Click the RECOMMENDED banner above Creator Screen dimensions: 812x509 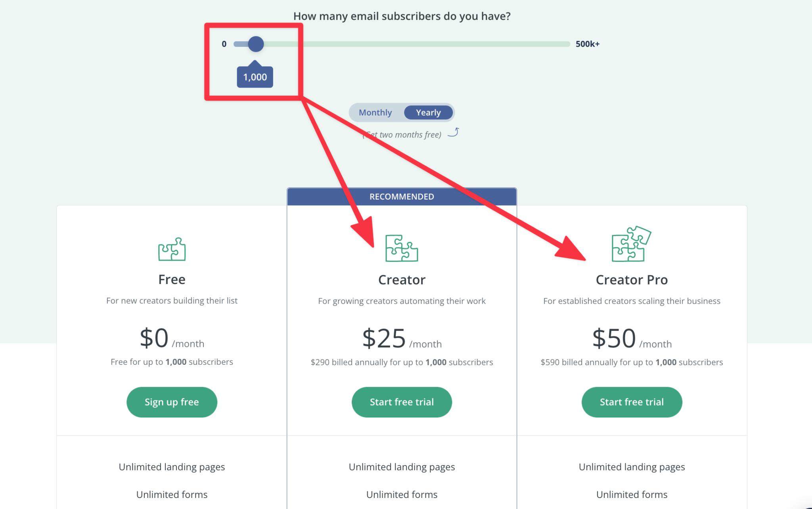[x=402, y=196]
